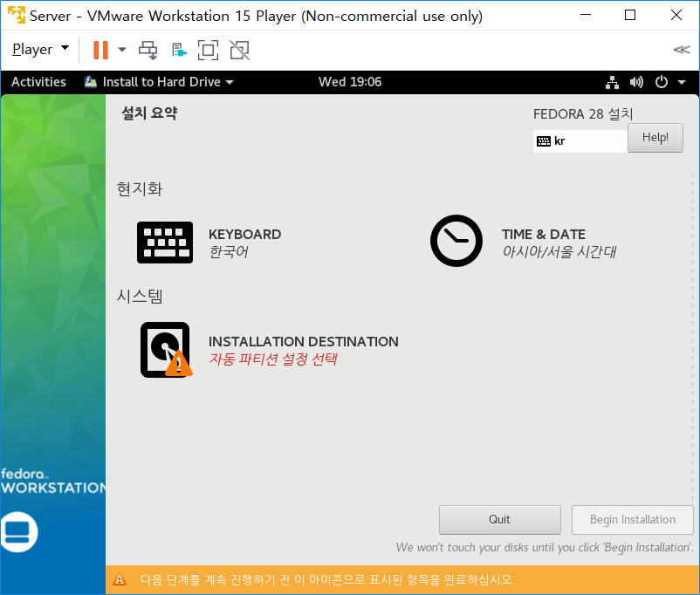Click the Help! button
This screenshot has height=595, width=700.
tap(655, 138)
